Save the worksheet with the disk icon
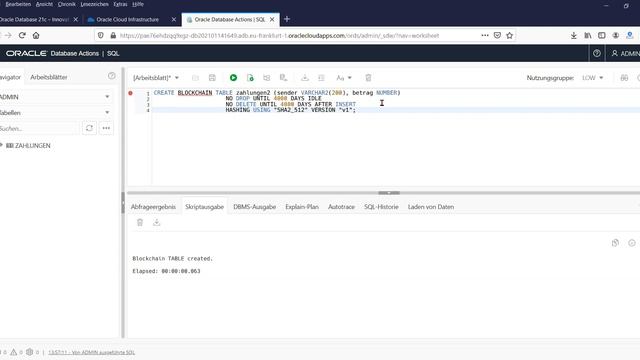Image resolution: width=640 pixels, height=360 pixels. click(x=212, y=78)
